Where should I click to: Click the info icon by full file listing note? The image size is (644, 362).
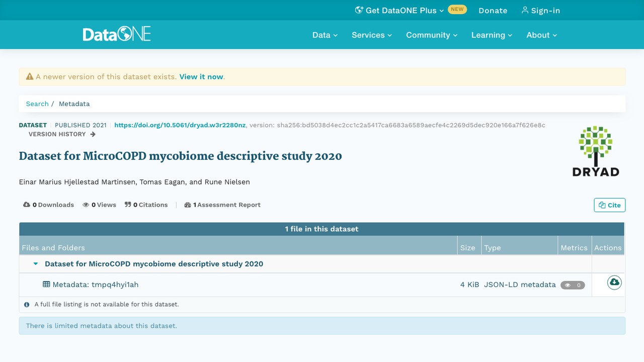point(27,304)
